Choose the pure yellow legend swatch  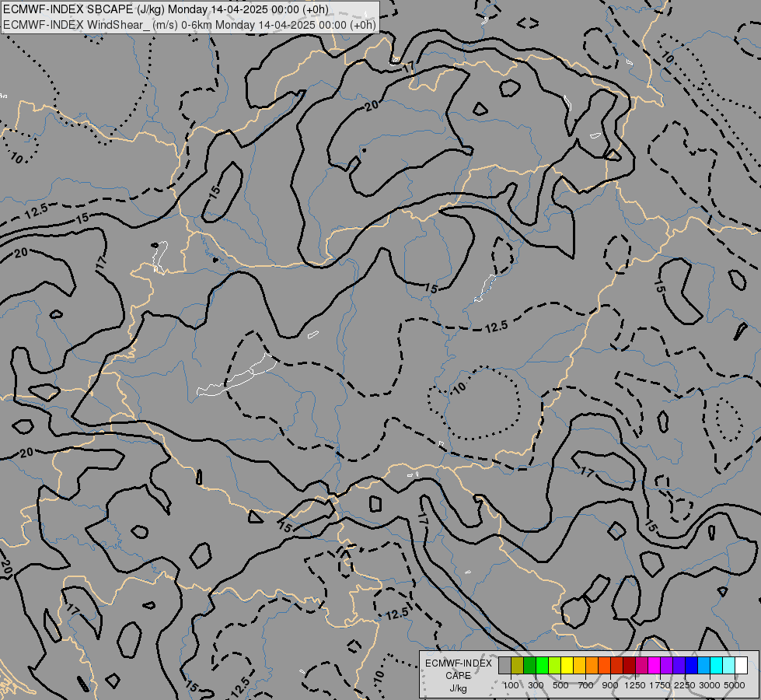pos(567,665)
